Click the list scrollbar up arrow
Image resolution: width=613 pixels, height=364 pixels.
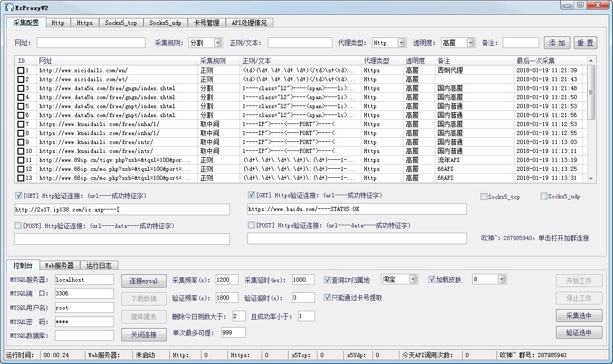tap(591, 61)
